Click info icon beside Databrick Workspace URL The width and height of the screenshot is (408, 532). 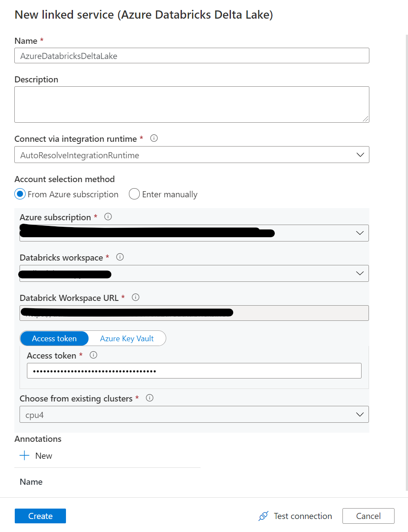135,297
